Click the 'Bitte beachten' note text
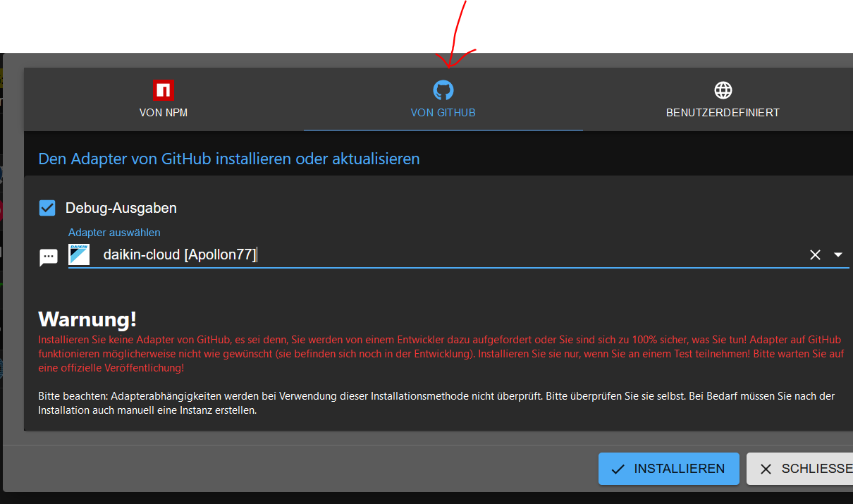 (436, 402)
